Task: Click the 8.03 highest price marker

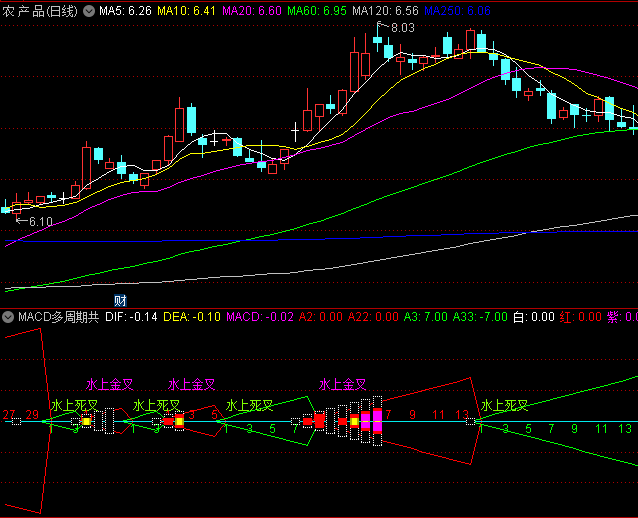Action: coord(401,27)
